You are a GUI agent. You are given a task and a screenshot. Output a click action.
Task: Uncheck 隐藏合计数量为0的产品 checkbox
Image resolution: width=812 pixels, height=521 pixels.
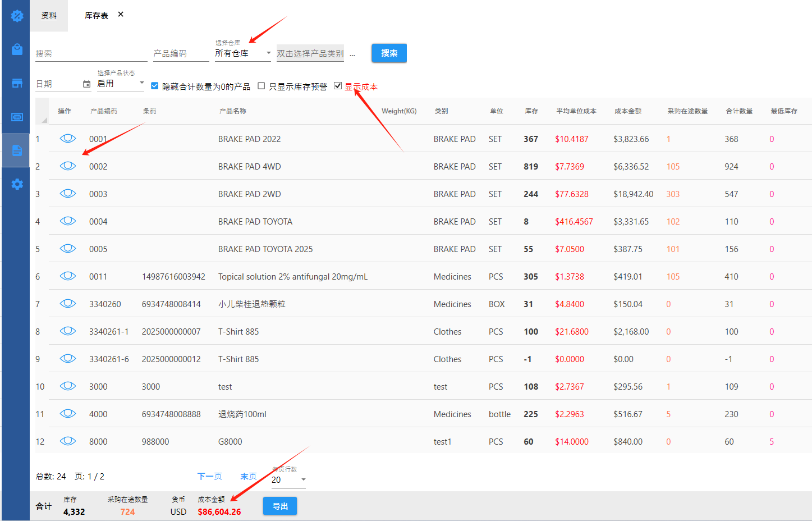[x=155, y=86]
